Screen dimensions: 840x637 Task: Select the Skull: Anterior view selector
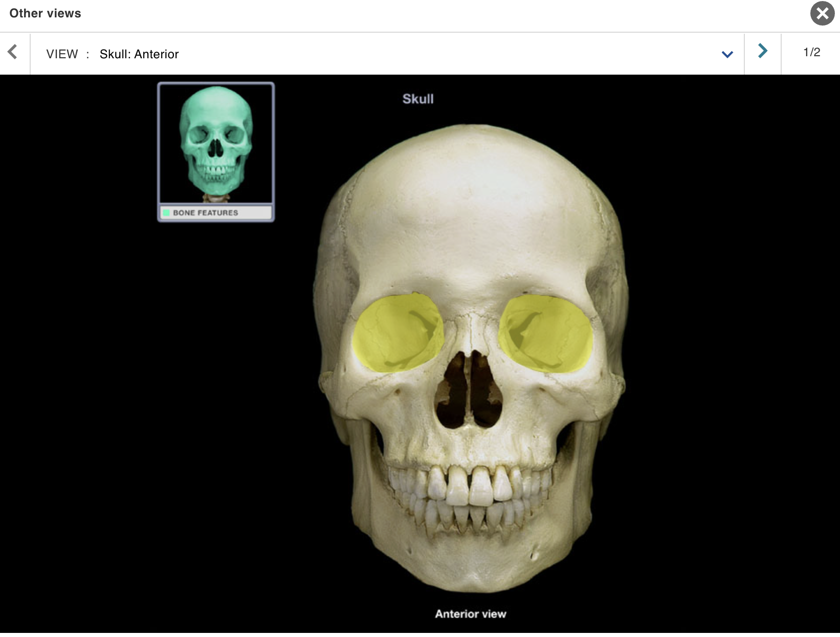tap(139, 54)
